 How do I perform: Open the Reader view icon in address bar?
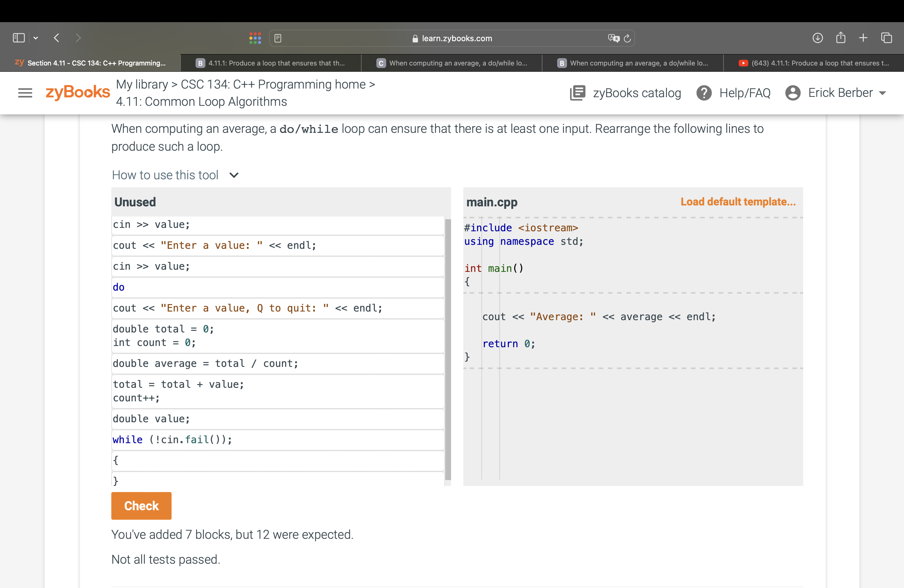click(278, 38)
